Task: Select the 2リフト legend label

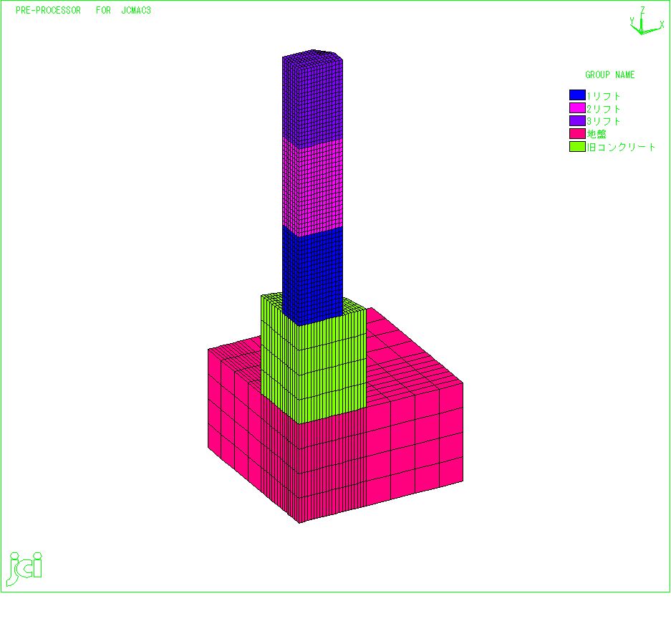Action: coord(604,109)
